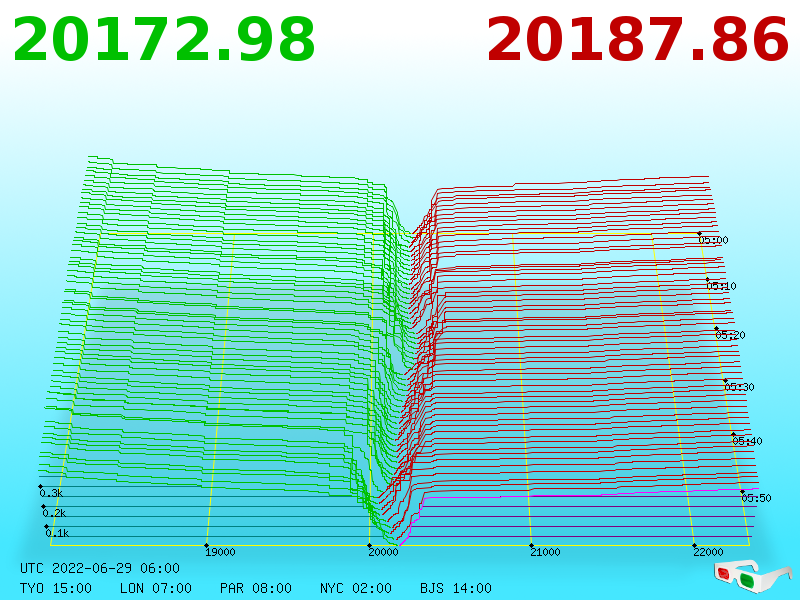Click the 0.1k volume axis label
800x600 pixels.
[57, 533]
